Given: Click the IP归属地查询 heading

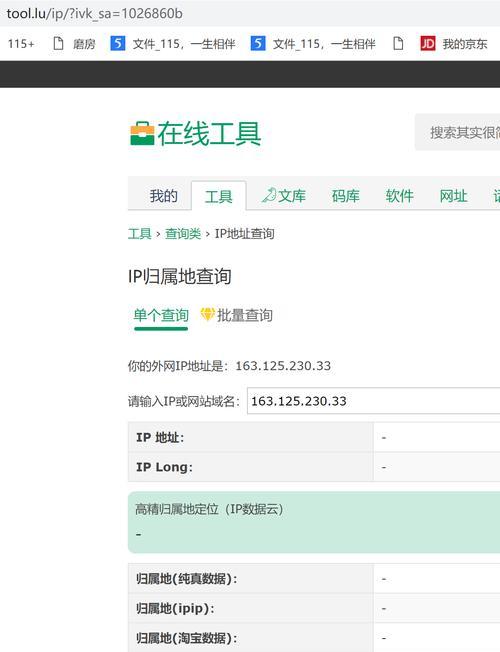Looking at the screenshot, I should tap(180, 277).
